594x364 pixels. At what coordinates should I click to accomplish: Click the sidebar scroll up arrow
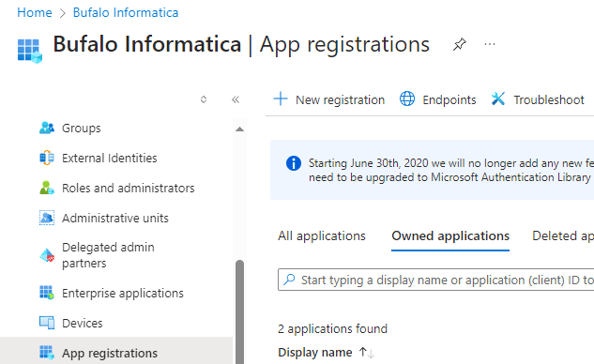(x=239, y=129)
